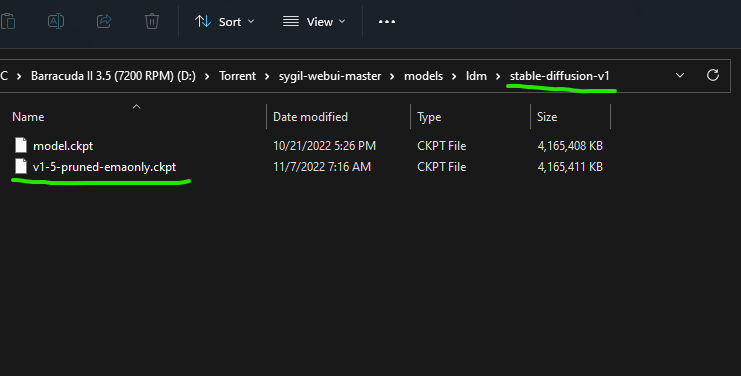Go to Barracuda II 3.5 (D:) drive breadcrumb

click(113, 76)
